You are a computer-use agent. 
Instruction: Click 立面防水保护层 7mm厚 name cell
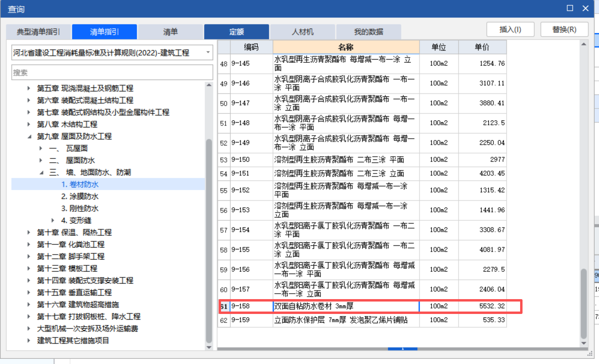(346, 320)
